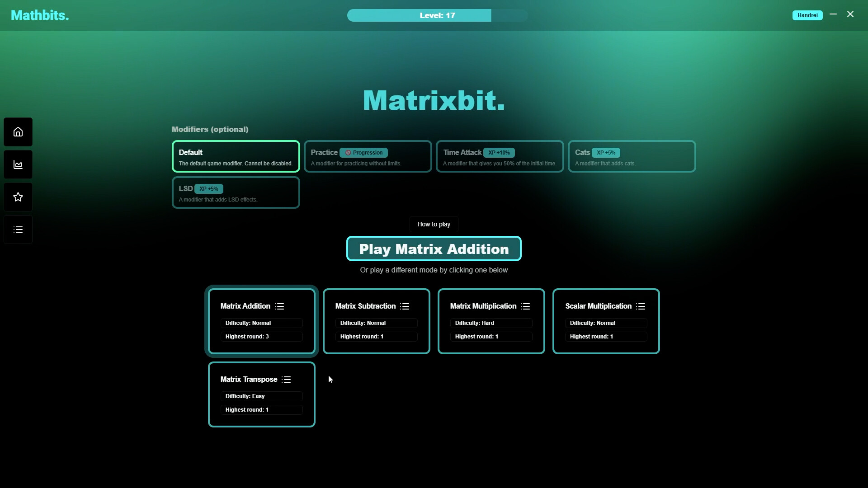Screen dimensions: 868x488
Task: Open the list icon at the sidebar bottom
Action: 18,229
